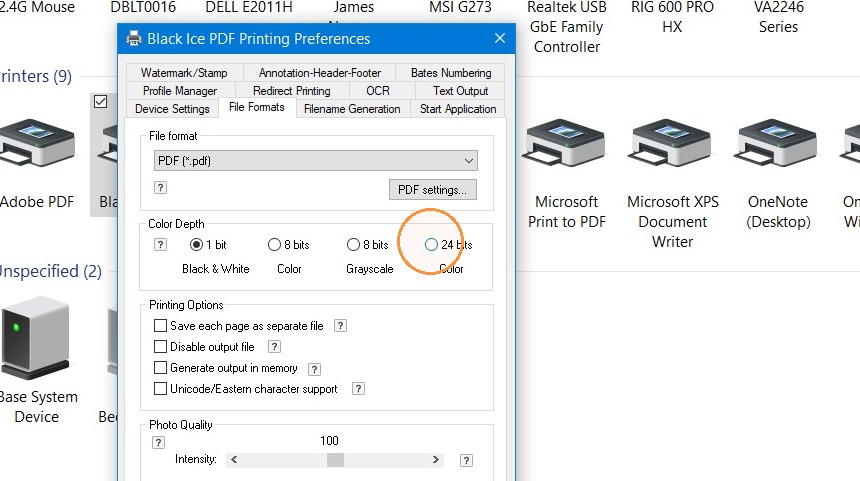Select the Microsoft Print to PDF printer
Viewport: 860px width, 481px height.
click(x=564, y=143)
